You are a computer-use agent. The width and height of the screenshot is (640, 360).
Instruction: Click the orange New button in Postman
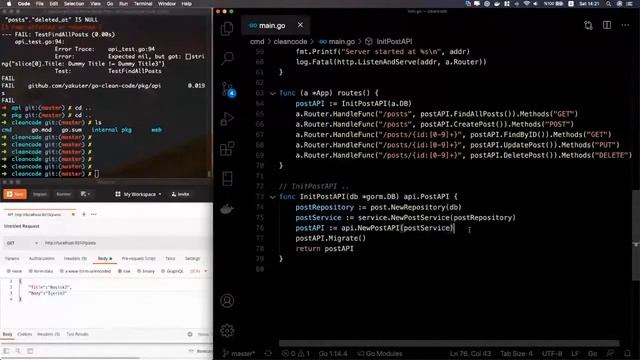click(x=15, y=194)
